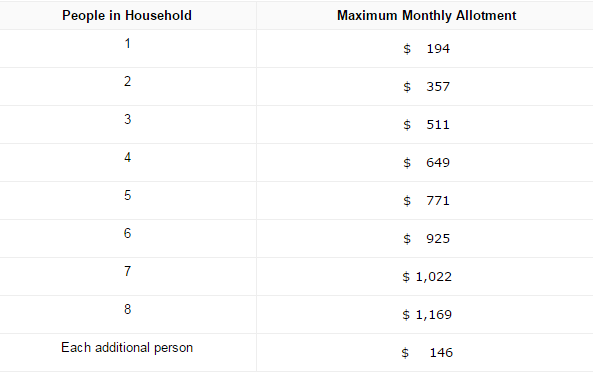Click the $511 allotment value

click(x=427, y=125)
